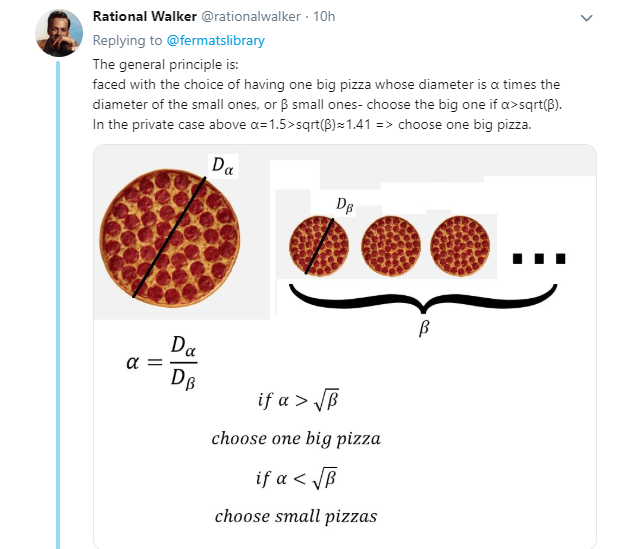The height and width of the screenshot is (549, 627).
Task: Click the D beta label above small pizza
Action: tap(344, 206)
